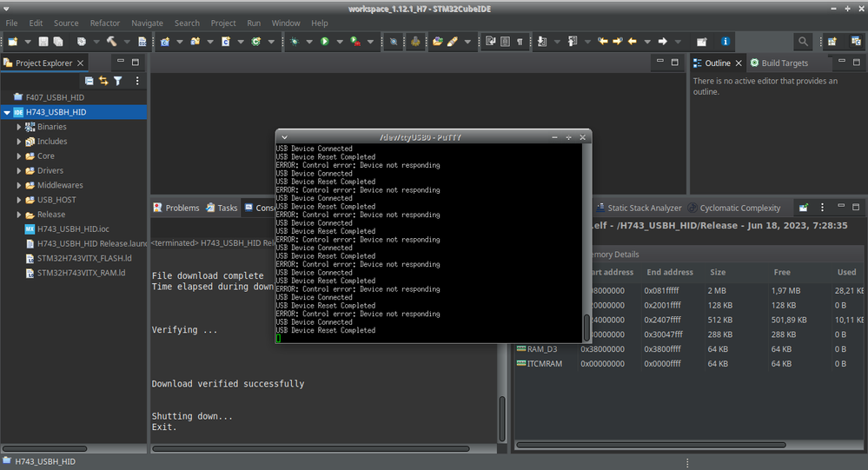Click the toolbar Search magnifier icon
This screenshot has height=470, width=868.
point(803,42)
